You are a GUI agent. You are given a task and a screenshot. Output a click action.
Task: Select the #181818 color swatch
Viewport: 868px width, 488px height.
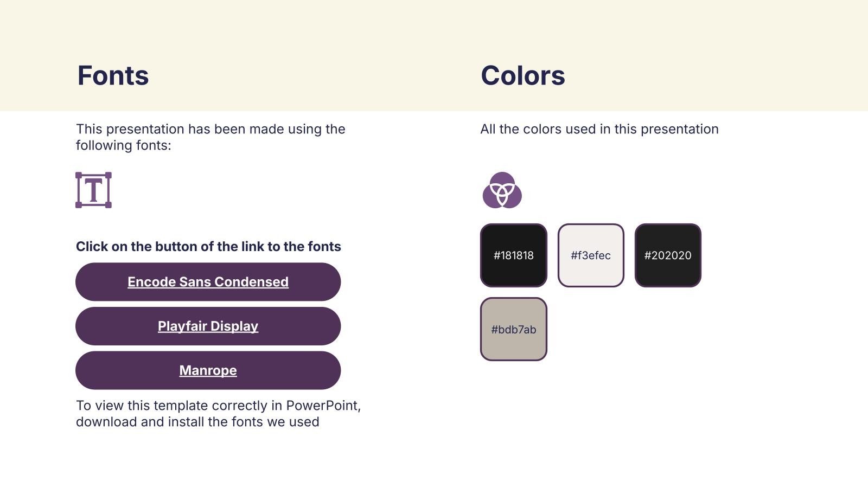tap(513, 255)
